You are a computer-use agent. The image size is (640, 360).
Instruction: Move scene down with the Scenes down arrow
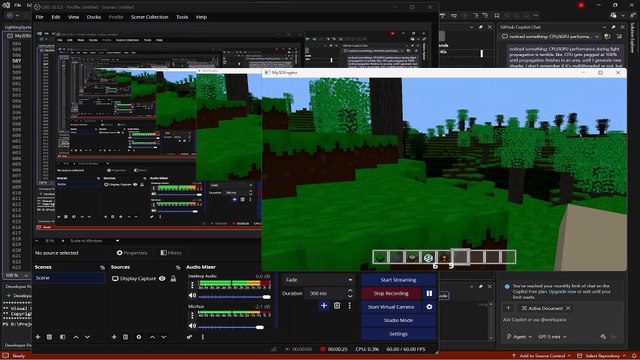pos(87,337)
